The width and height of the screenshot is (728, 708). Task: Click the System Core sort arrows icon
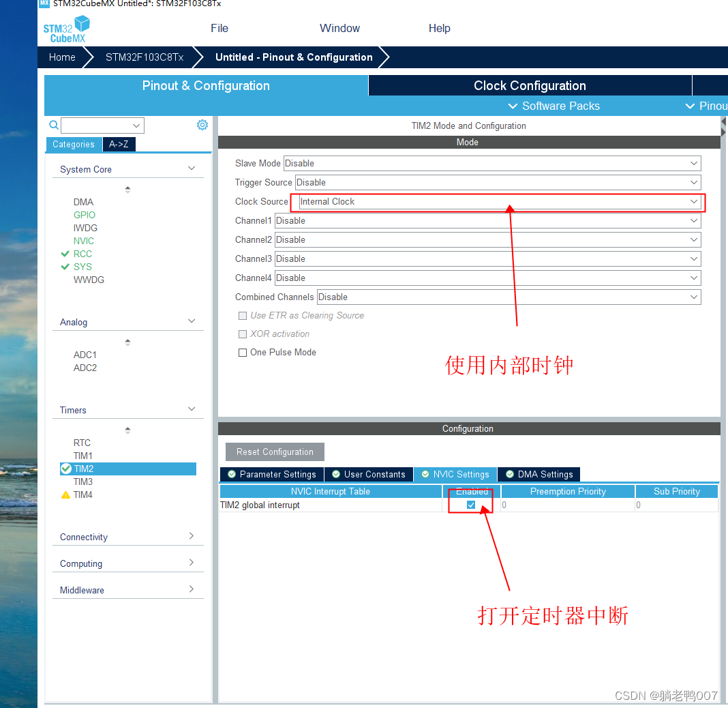[127, 190]
